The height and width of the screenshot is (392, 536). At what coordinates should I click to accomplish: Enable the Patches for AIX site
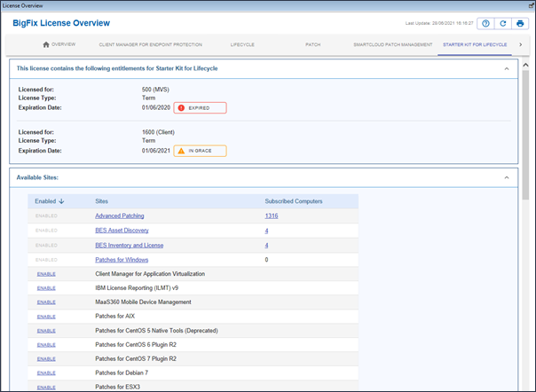[46, 317]
